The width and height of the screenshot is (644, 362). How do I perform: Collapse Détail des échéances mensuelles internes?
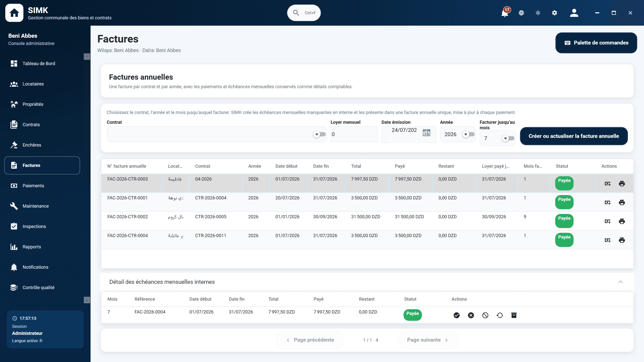pos(621,282)
